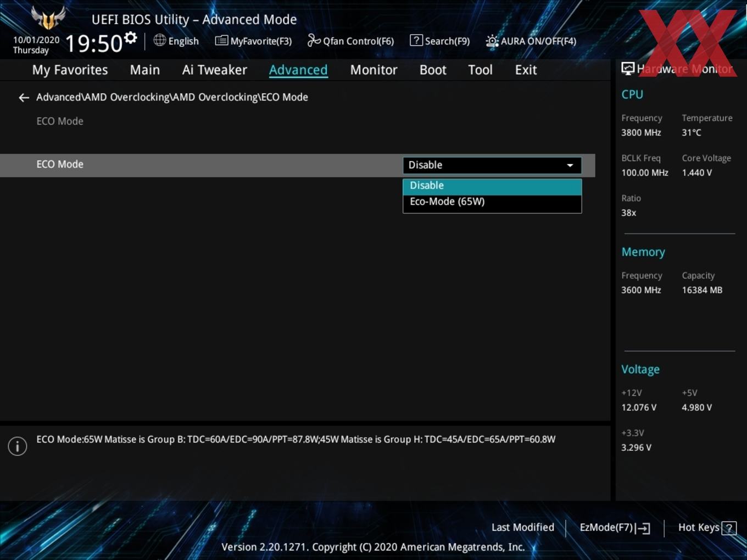Open MyFavorite(F3) list
The height and width of the screenshot is (560, 747).
[x=253, y=41]
